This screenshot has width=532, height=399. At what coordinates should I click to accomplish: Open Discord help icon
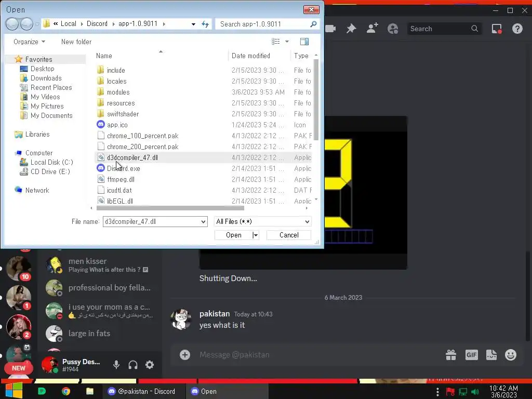tap(517, 29)
